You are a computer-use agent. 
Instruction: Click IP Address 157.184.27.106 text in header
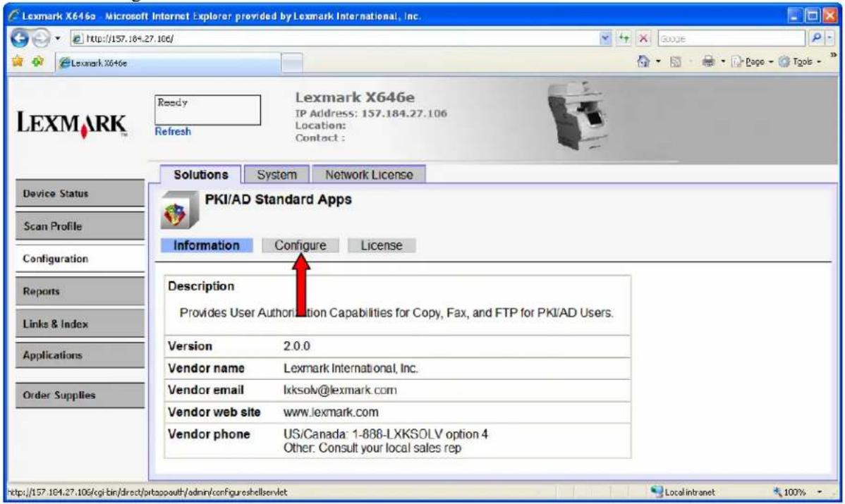click(x=371, y=113)
